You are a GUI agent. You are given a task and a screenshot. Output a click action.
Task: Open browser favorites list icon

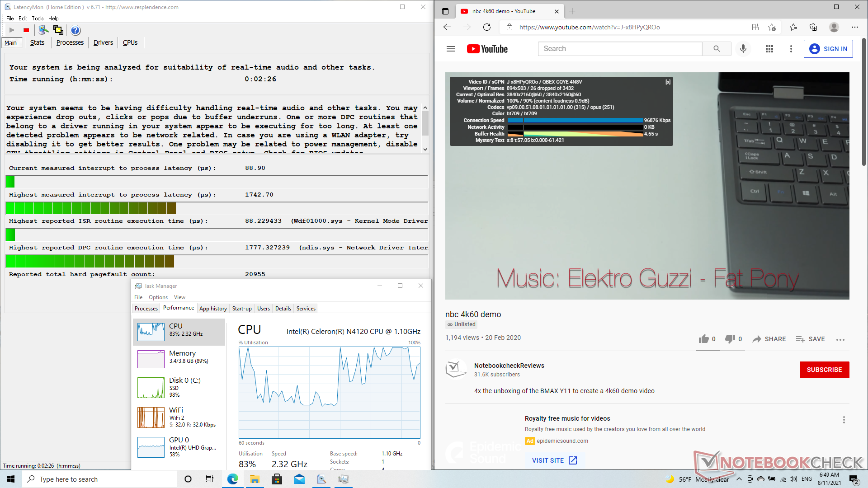pos(793,27)
